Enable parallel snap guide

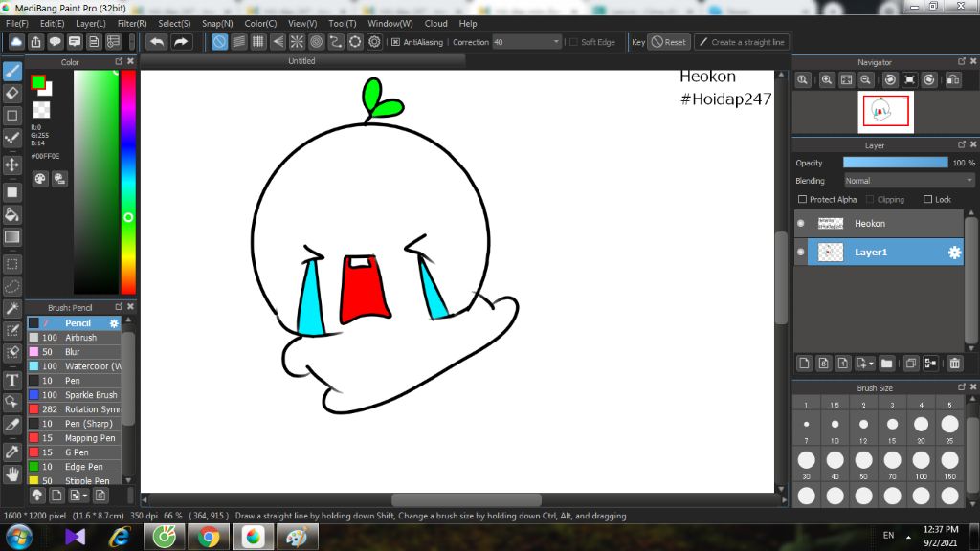[x=238, y=42]
